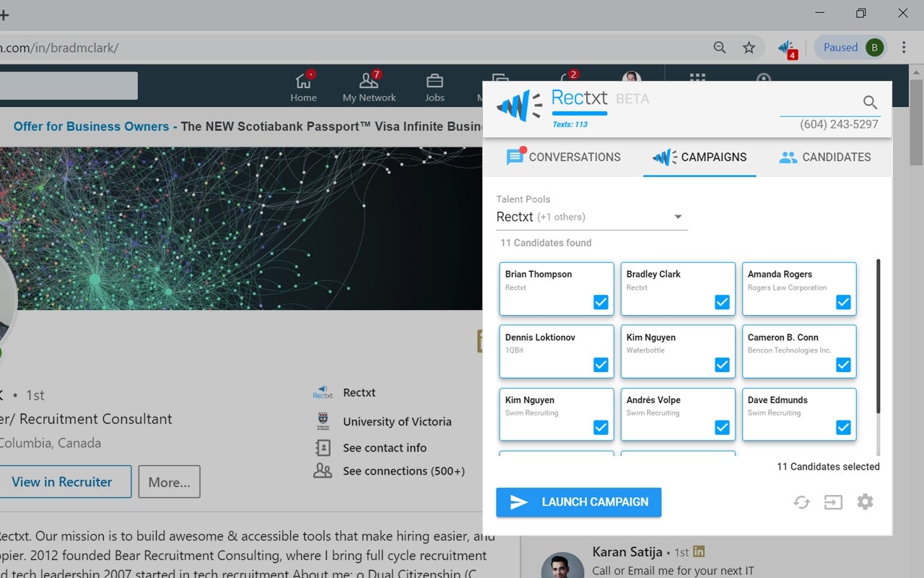Select the Campaigns tab
924x578 pixels.
pos(699,157)
